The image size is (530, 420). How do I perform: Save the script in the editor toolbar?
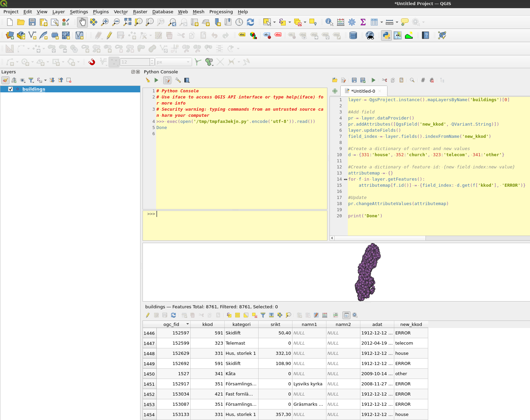354,80
